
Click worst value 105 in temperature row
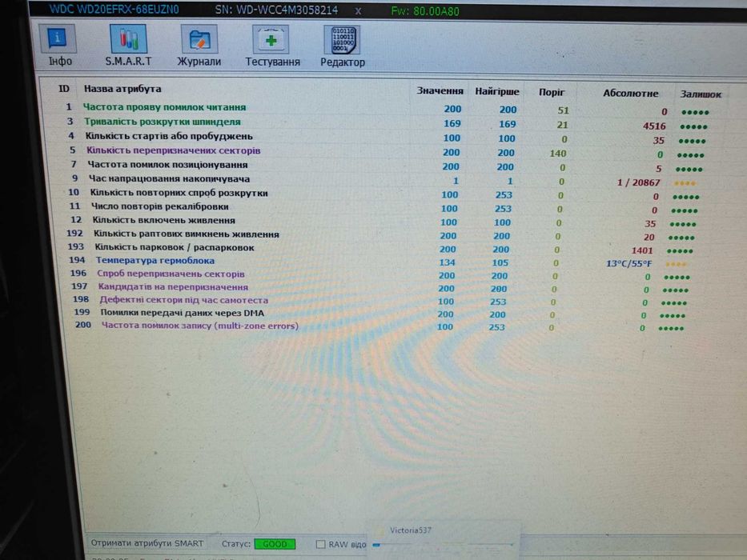point(500,263)
